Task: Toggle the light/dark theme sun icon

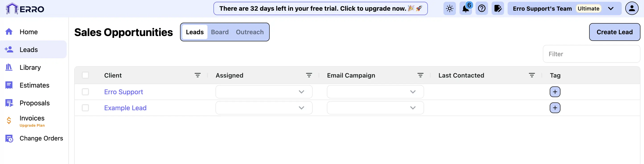Action: tap(449, 9)
